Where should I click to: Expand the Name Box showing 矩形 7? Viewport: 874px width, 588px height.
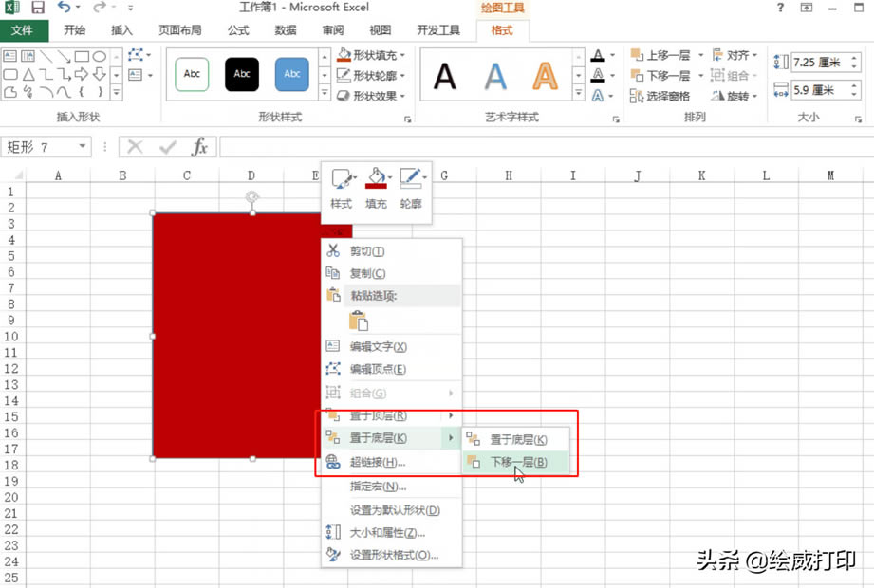84,148
